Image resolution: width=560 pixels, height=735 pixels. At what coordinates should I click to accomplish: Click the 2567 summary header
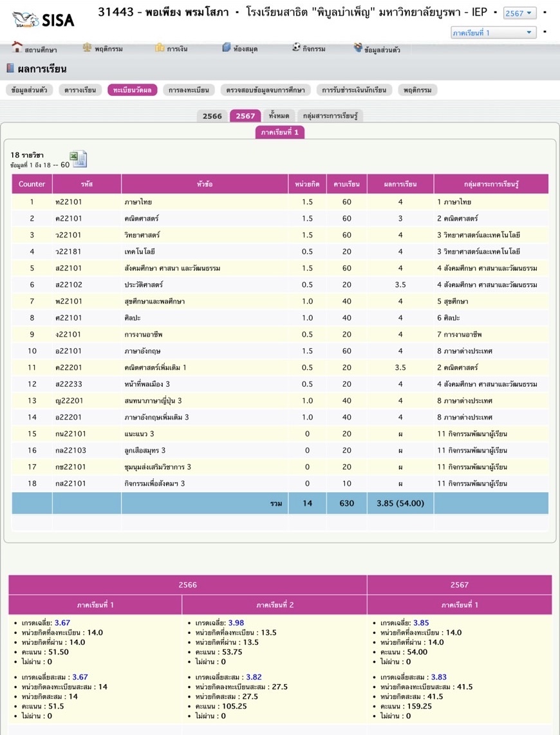point(459,585)
